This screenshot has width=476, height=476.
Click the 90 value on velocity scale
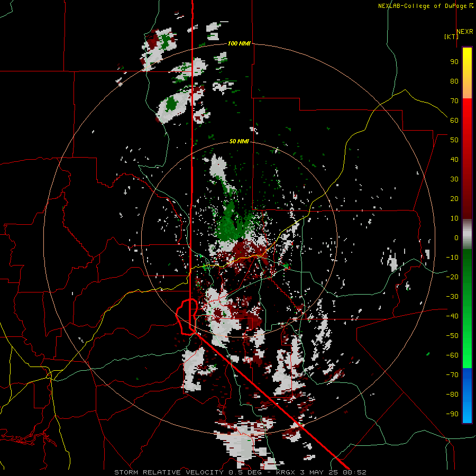(454, 62)
